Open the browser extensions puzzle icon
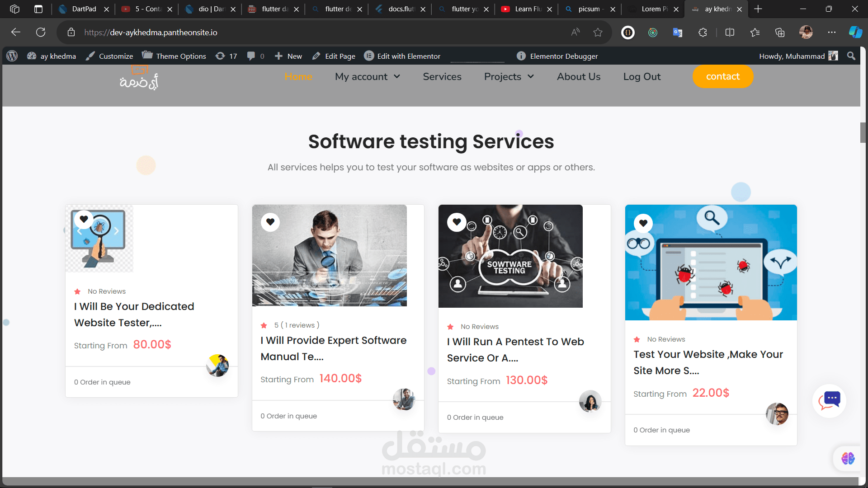868x488 pixels. point(703,32)
